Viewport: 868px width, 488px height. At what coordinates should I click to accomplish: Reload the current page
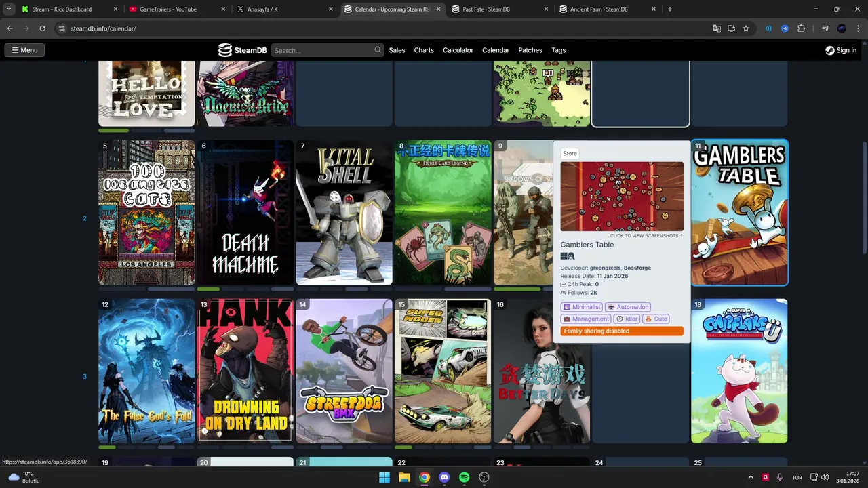pyautogui.click(x=42, y=28)
